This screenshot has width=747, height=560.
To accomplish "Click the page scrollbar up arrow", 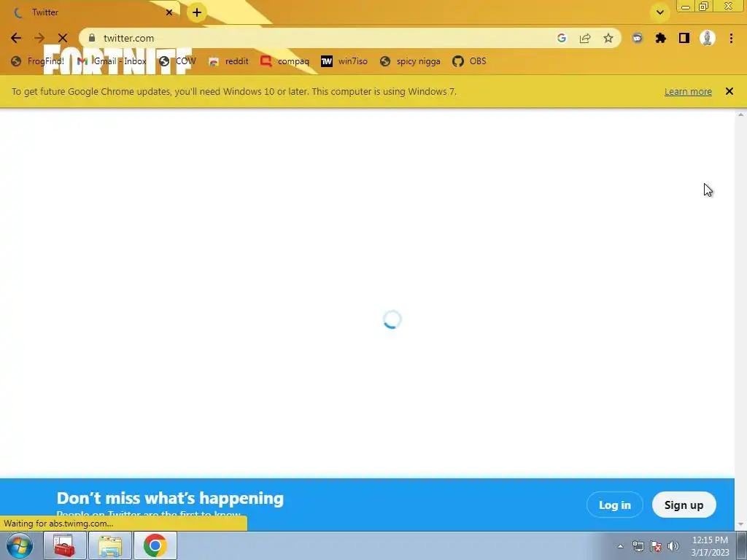I will tap(740, 114).
